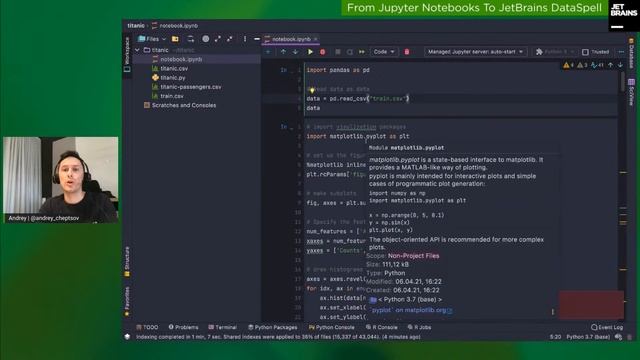Viewport: 640px width, 360px height.
Task: Open Managed Jupyter server auto-start dropdown
Action: 476,52
